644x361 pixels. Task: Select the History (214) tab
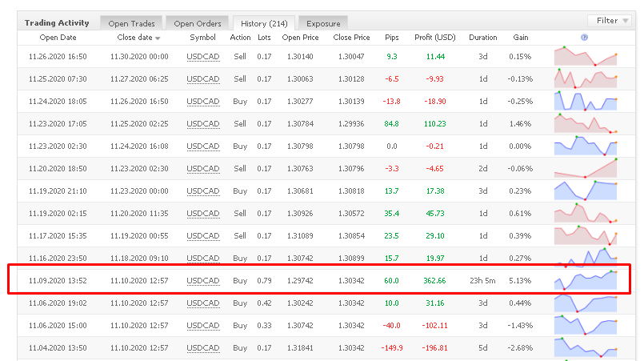[264, 23]
